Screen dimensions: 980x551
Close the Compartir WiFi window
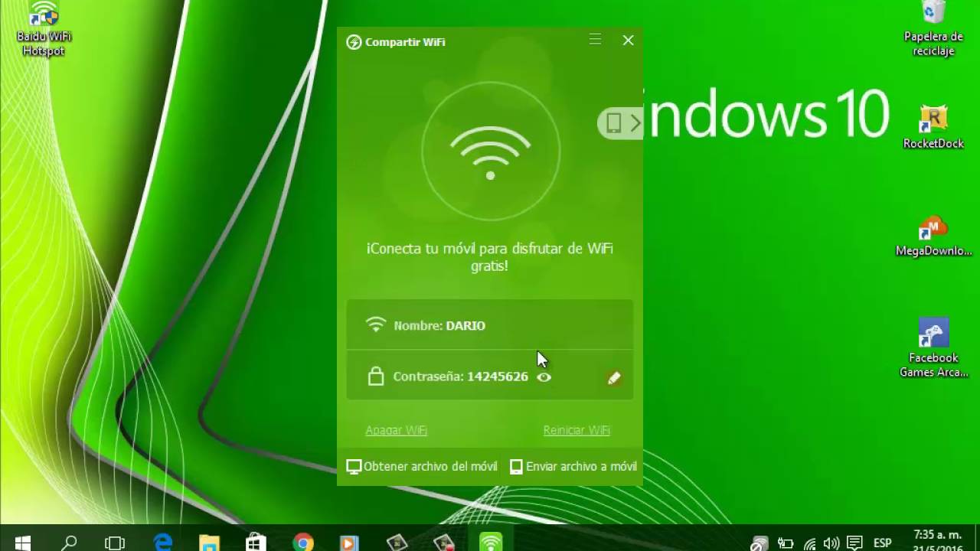[x=628, y=41]
